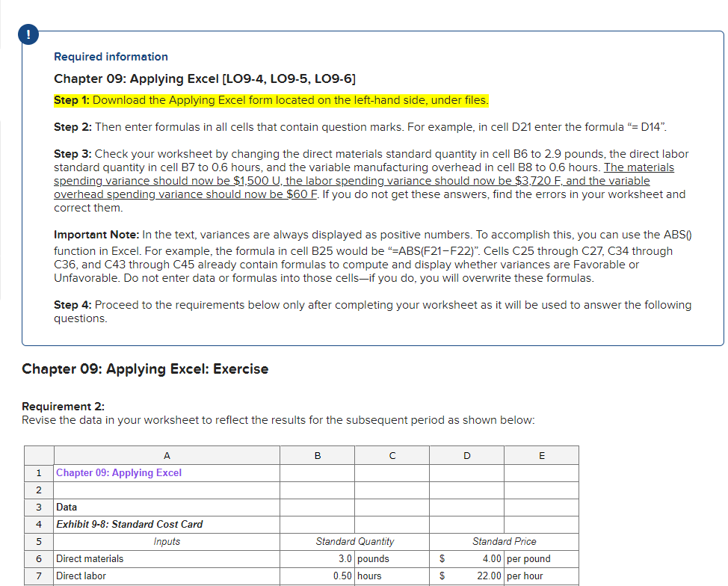
Task: Select column header C
Action: click(x=392, y=455)
